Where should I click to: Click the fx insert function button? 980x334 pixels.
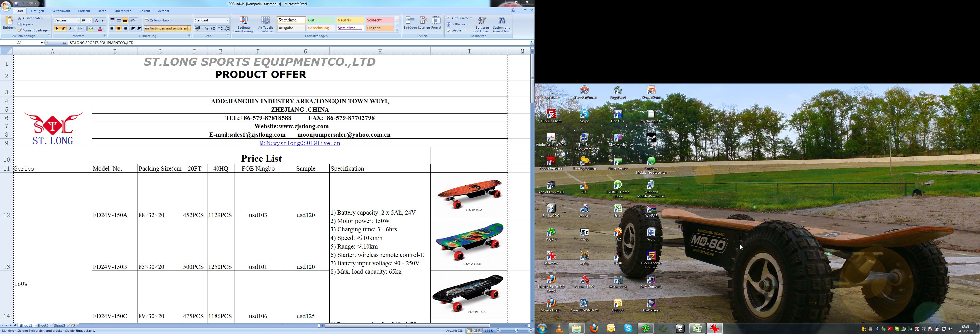[64, 43]
